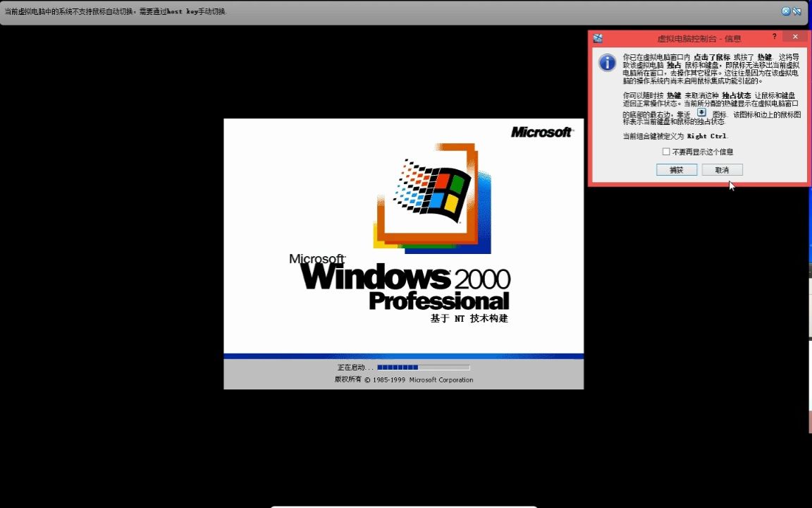Click the inline hotkey arrow icon in dialog text

pos(701,111)
